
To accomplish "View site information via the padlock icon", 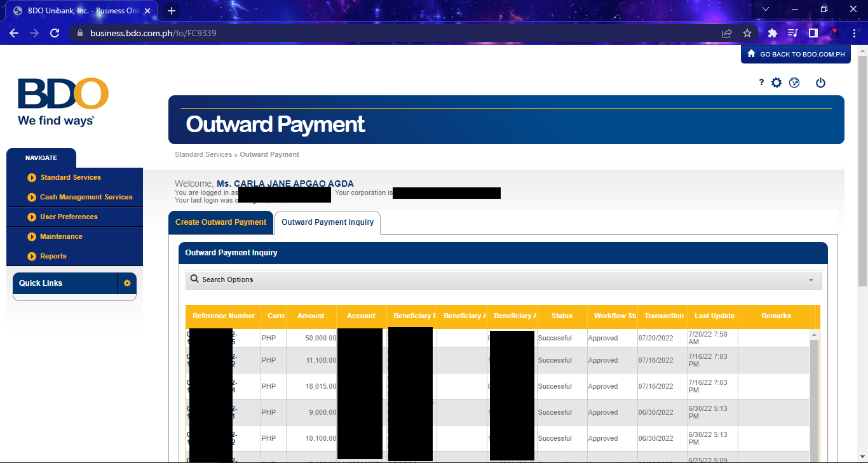I will 79,33.
